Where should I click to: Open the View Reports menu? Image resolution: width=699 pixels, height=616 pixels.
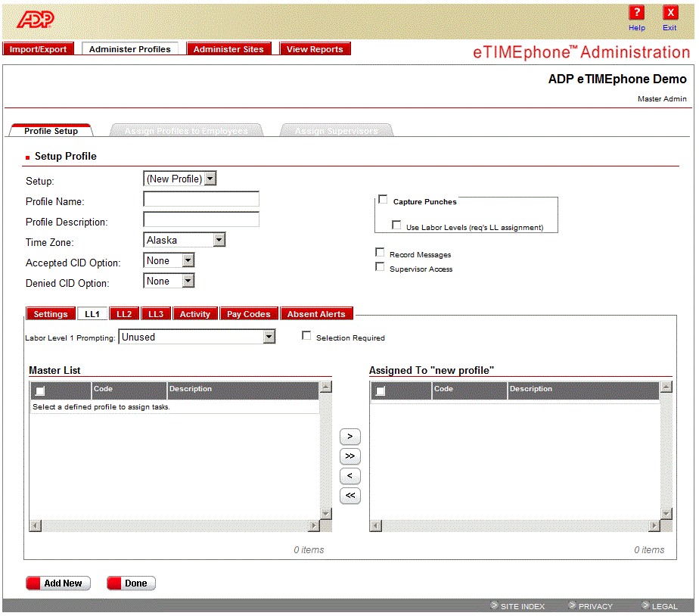tap(315, 49)
